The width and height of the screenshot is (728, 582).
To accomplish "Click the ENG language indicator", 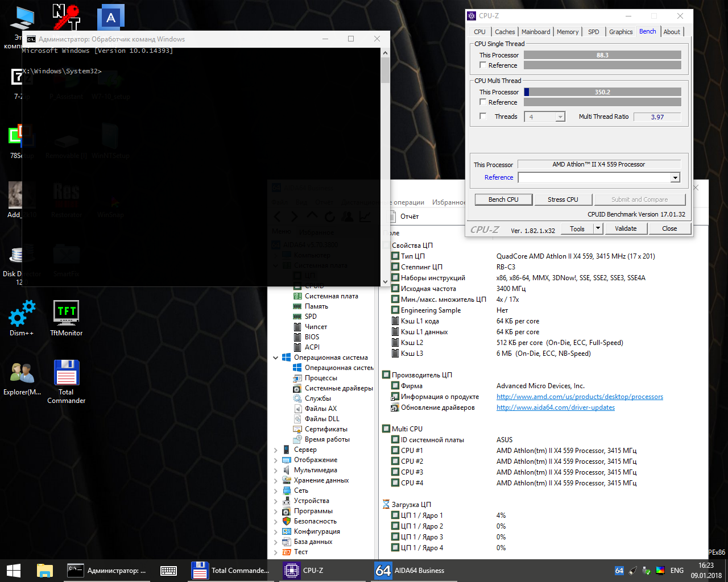I will 677,571.
